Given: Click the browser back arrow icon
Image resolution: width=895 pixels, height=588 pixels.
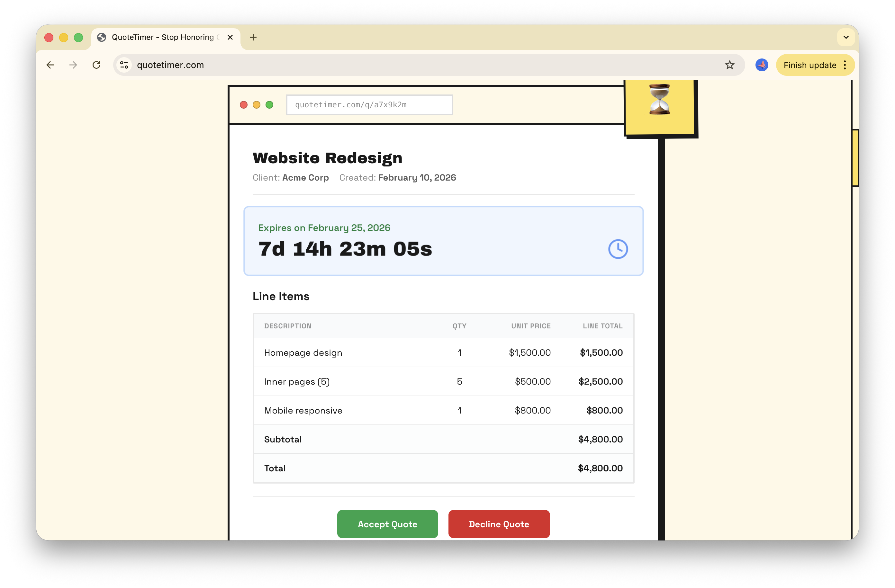Looking at the screenshot, I should point(50,65).
